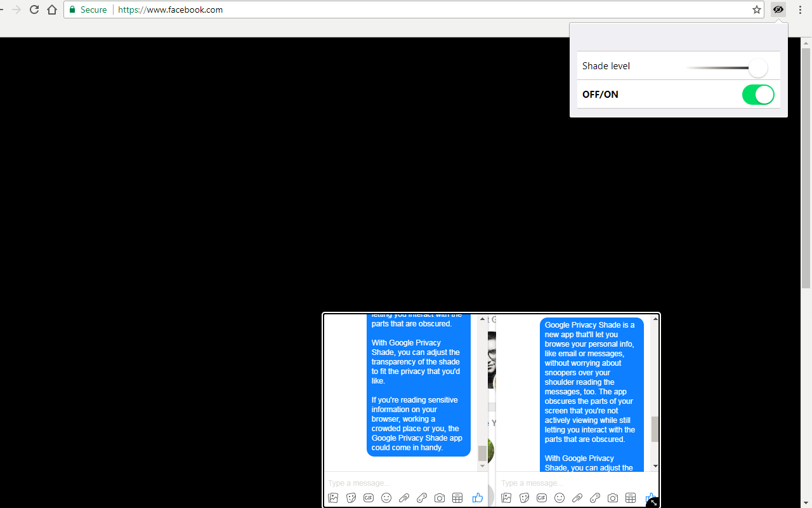Screen dimensions: 812x508
Task: Click the shade window resize arrow handle
Action: tap(653, 502)
